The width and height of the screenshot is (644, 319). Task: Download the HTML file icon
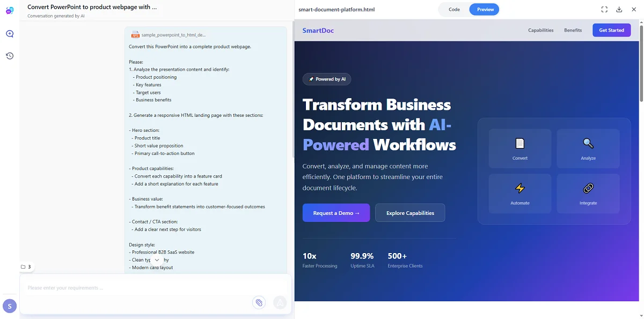coord(619,9)
